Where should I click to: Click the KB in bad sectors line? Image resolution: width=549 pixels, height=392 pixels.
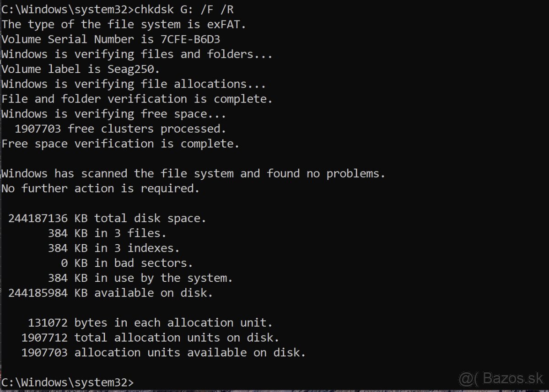click(x=126, y=263)
